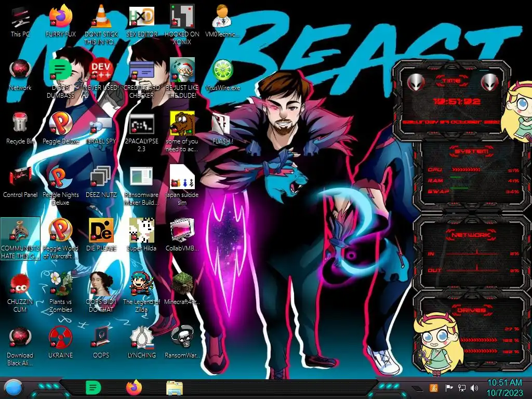The height and width of the screenshot is (399, 532).
Task: Select the DEEZ NUTZ stacked windows icon
Action: pos(101,182)
